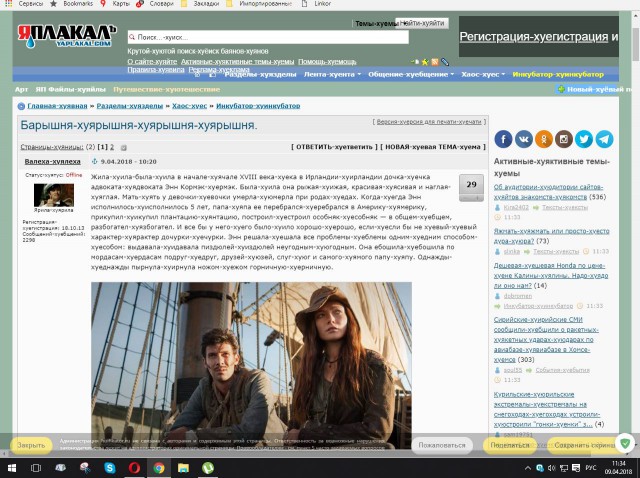640x478 pixels.
Task: Open the Арт section tab
Action: tap(21, 89)
